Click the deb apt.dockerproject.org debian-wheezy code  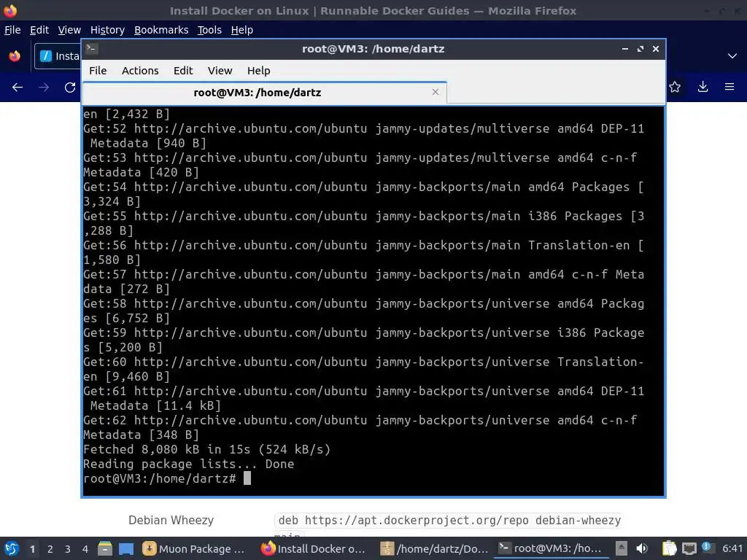click(x=449, y=521)
